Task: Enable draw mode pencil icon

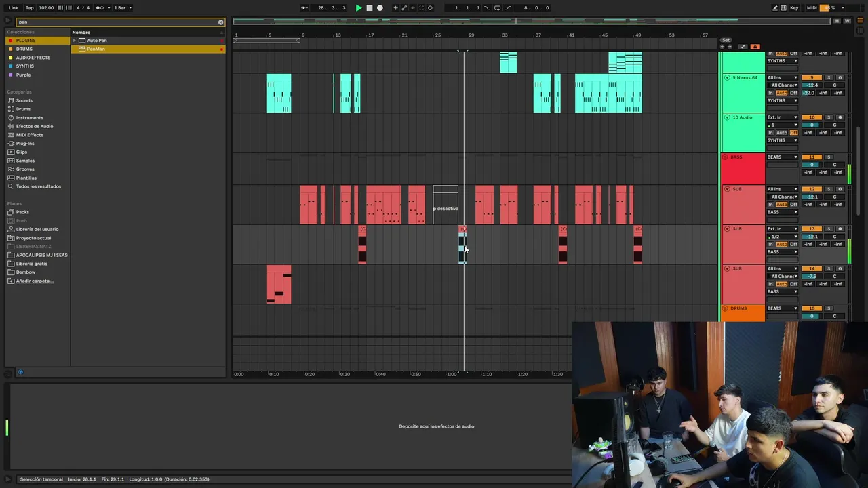Action: [775, 8]
